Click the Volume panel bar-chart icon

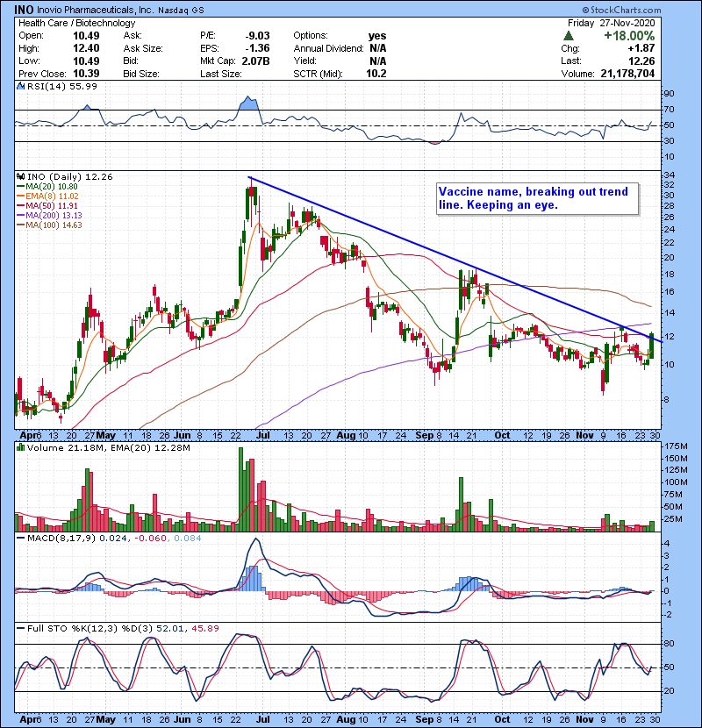click(x=20, y=447)
